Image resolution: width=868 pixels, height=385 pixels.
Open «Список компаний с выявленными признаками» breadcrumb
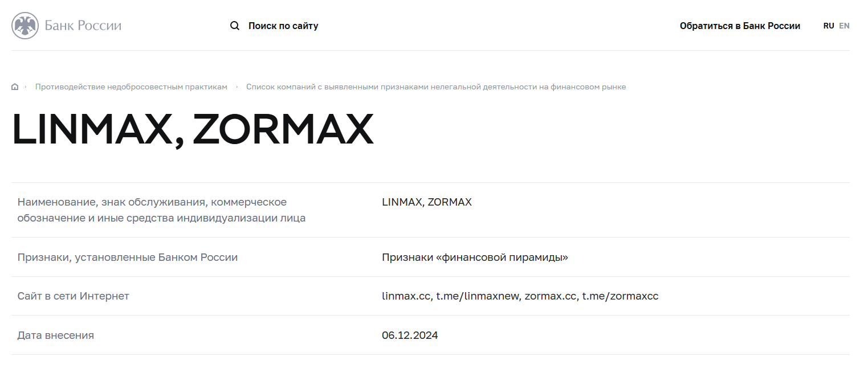point(436,87)
